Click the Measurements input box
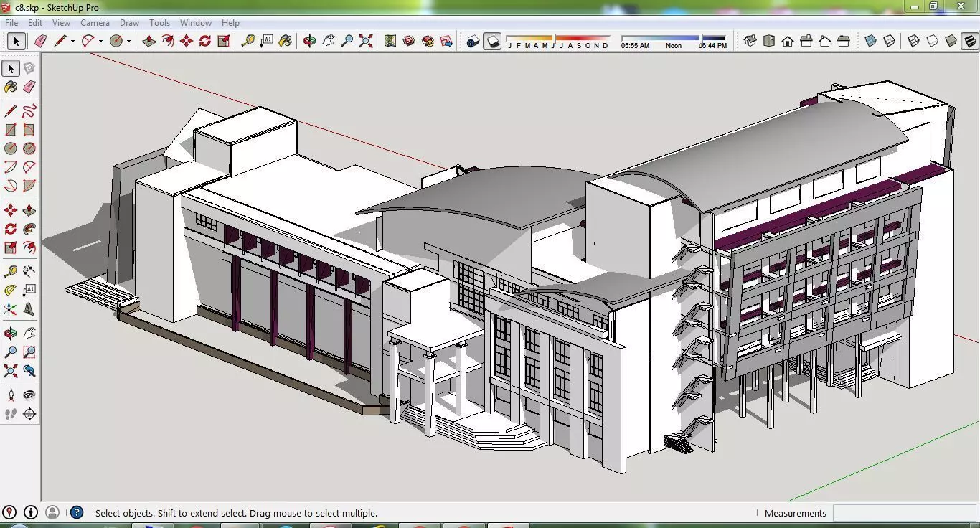Image resolution: width=980 pixels, height=528 pixels. [x=903, y=513]
